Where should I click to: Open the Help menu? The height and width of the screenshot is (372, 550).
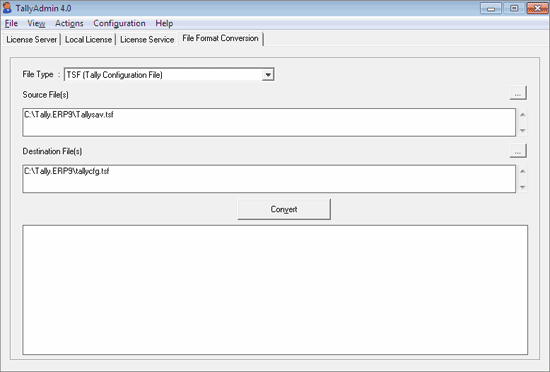coord(164,23)
